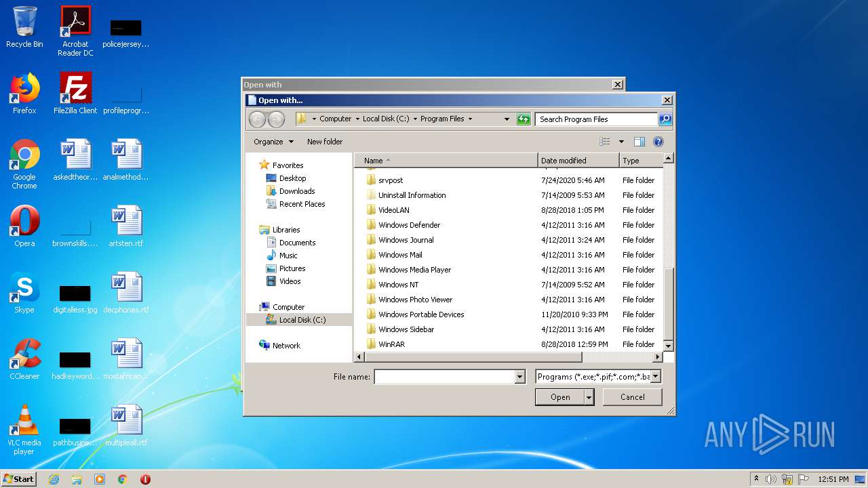This screenshot has height=488, width=868.
Task: Click the Action Center flag tray icon
Action: tap(804, 479)
